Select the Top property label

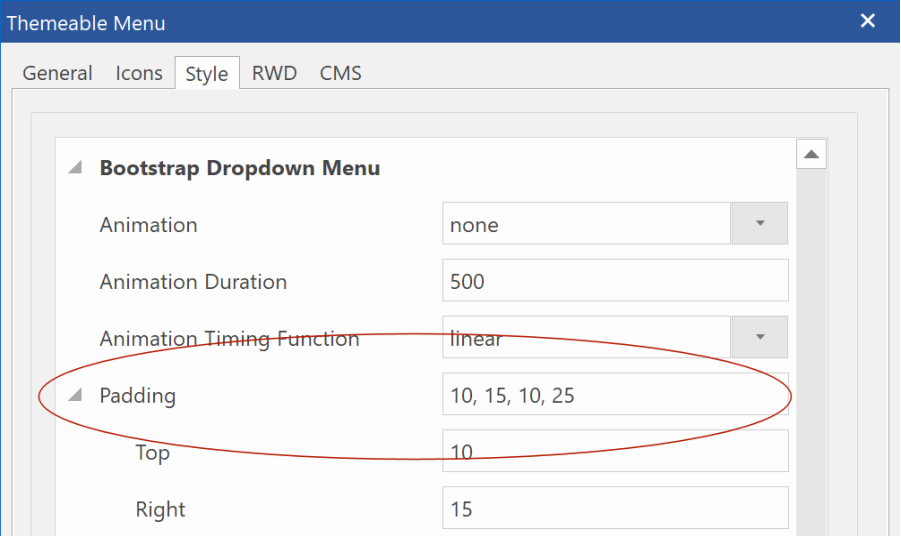(152, 453)
